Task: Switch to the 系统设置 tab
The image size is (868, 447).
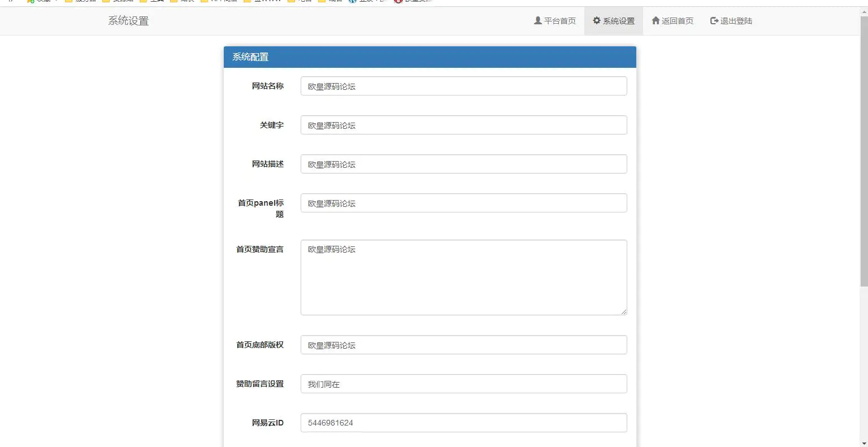Action: pos(613,20)
